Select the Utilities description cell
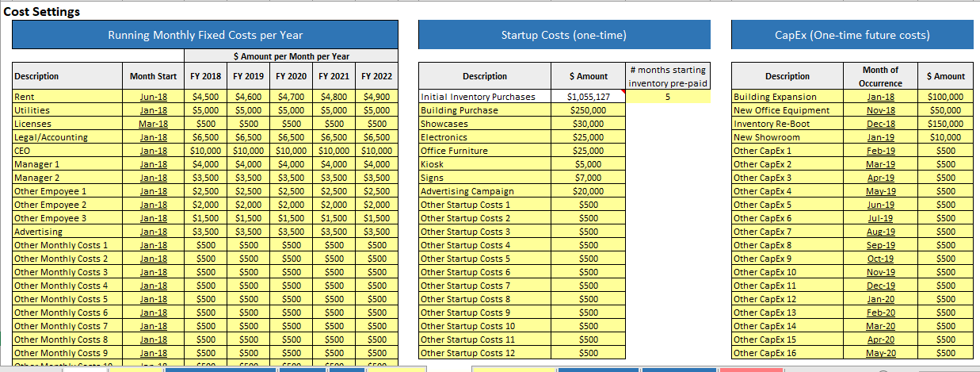The image size is (980, 372). tap(67, 110)
